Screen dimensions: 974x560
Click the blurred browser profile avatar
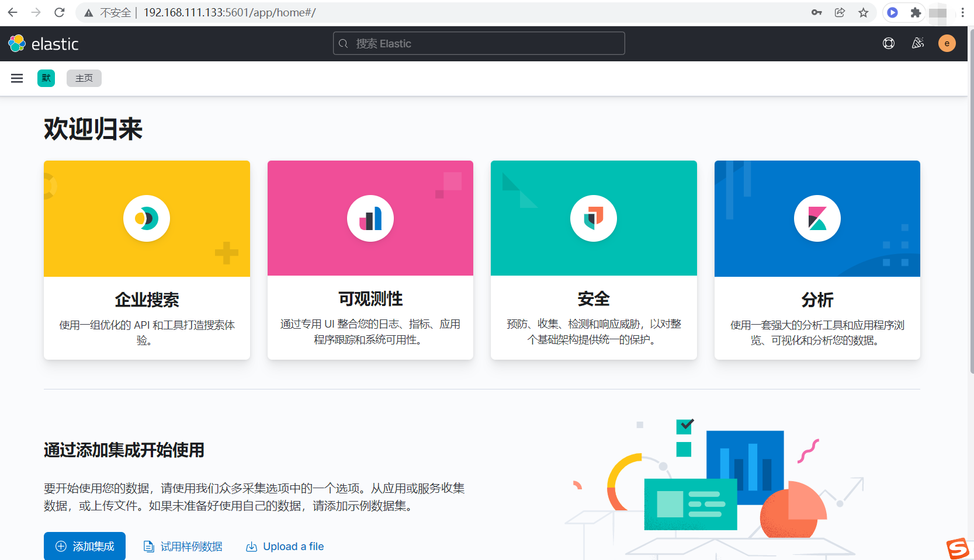938,13
